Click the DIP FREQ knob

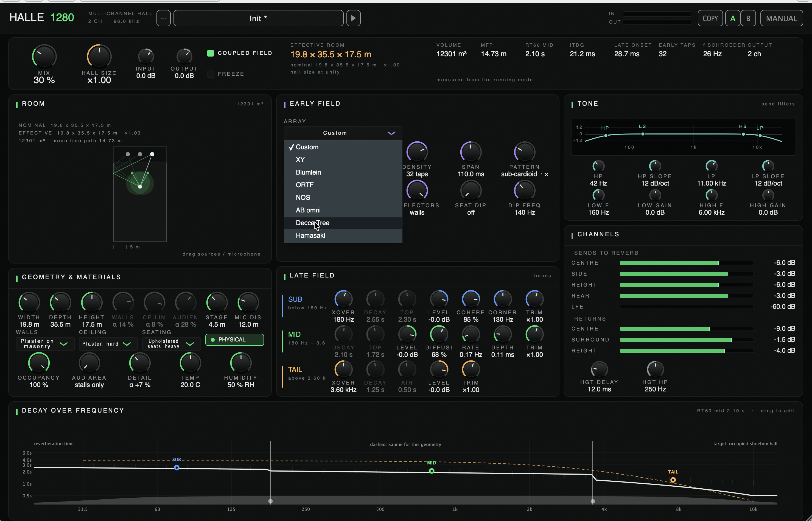tap(524, 191)
